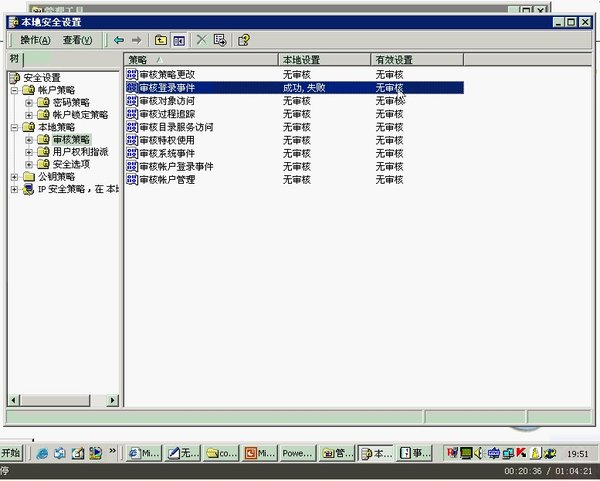This screenshot has height=481, width=600.
Task: Launch Internet Explorer from quick launch
Action: pyautogui.click(x=42, y=453)
